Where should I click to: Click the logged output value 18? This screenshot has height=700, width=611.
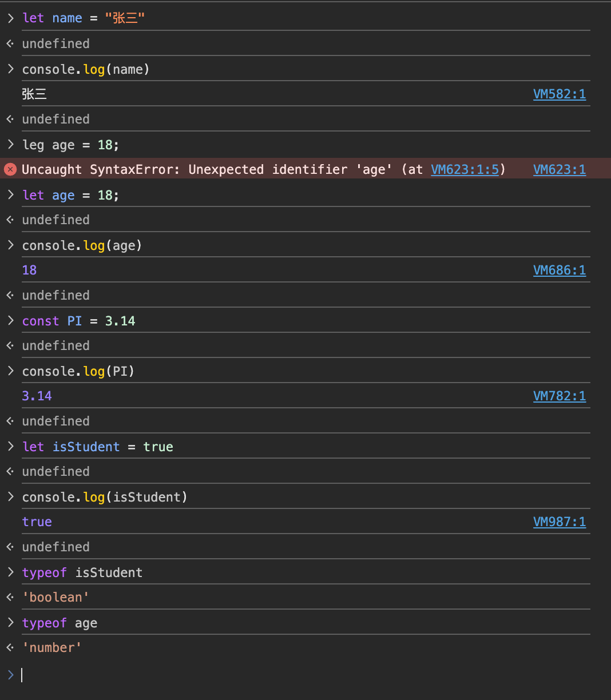(29, 271)
